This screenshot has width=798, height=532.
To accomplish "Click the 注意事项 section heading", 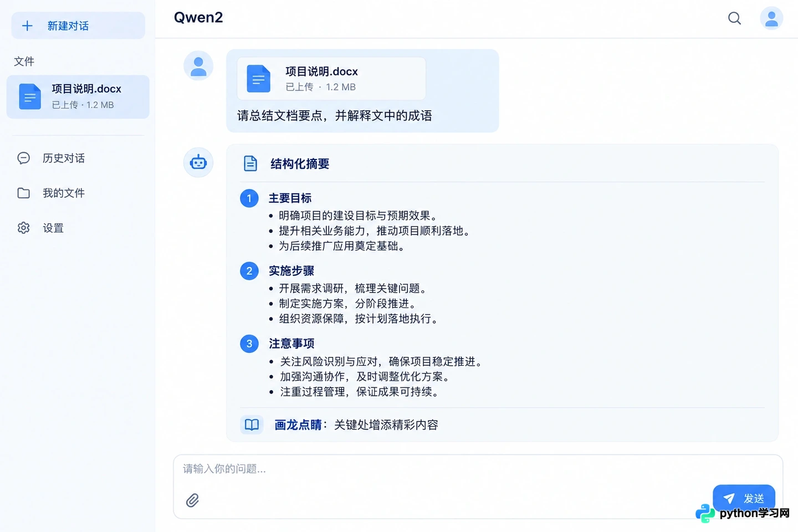I will pos(291,344).
